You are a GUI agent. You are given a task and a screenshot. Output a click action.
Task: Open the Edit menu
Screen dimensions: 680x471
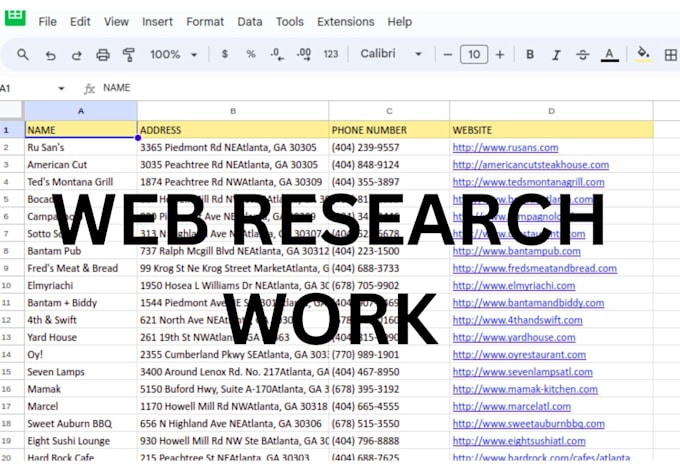tap(80, 22)
